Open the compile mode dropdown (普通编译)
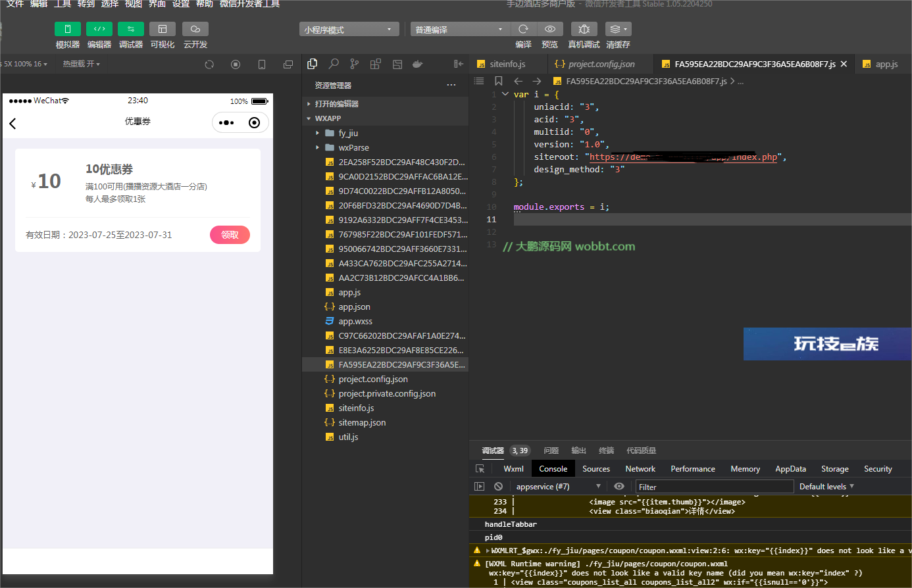Image resolution: width=912 pixels, height=588 pixels. [x=460, y=30]
